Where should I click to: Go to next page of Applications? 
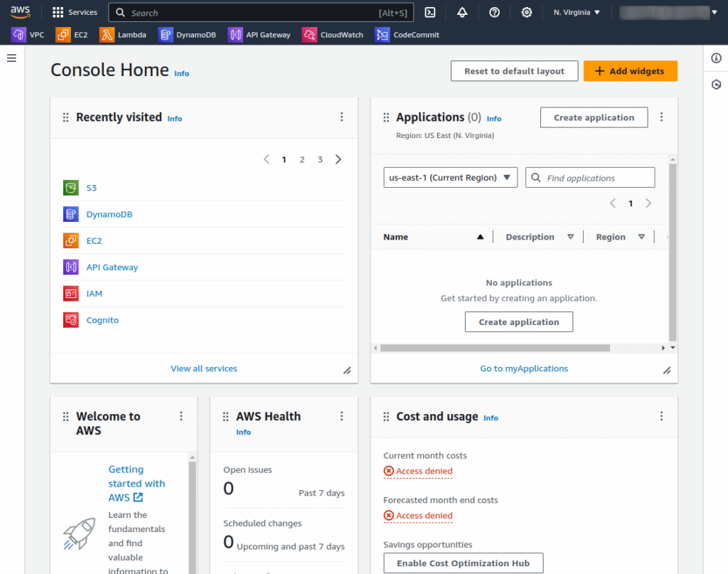click(648, 203)
